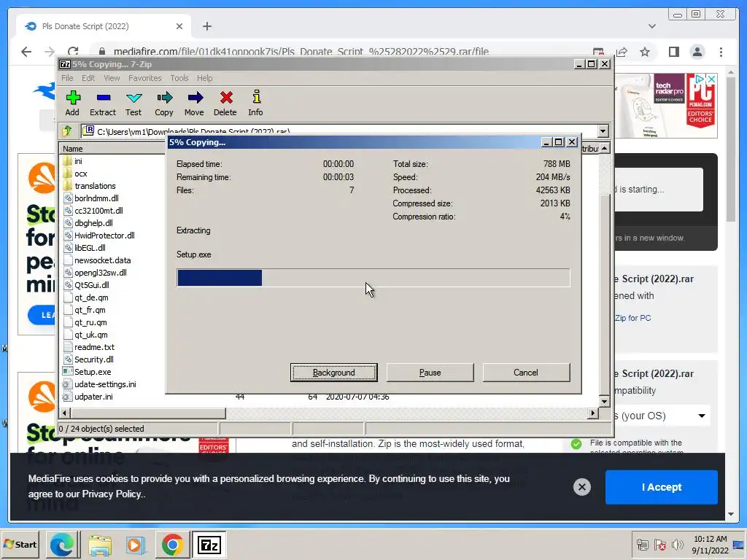Image resolution: width=747 pixels, height=560 pixels.
Task: Click the Test toolbar icon
Action: (134, 104)
